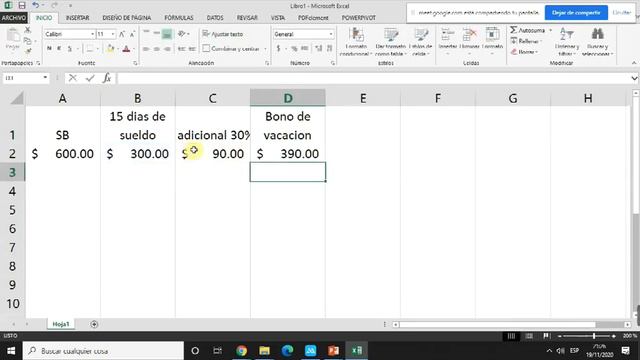Open Estilos de celda gallery
Screen dimensions: 640x360
(x=420, y=42)
